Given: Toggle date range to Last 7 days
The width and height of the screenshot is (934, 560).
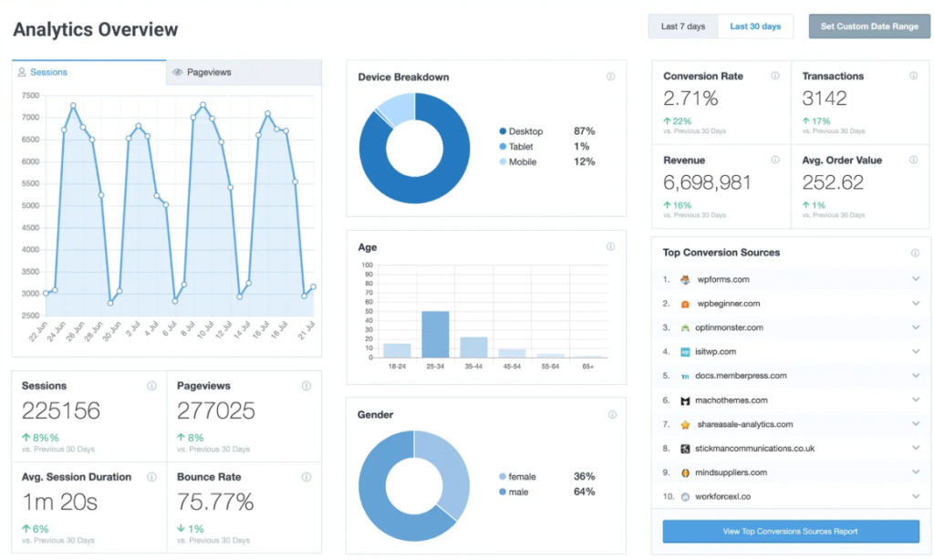Looking at the screenshot, I should point(683,26).
